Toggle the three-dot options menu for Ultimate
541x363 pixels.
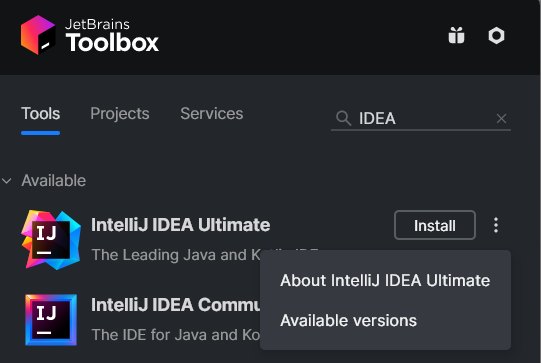coord(496,225)
